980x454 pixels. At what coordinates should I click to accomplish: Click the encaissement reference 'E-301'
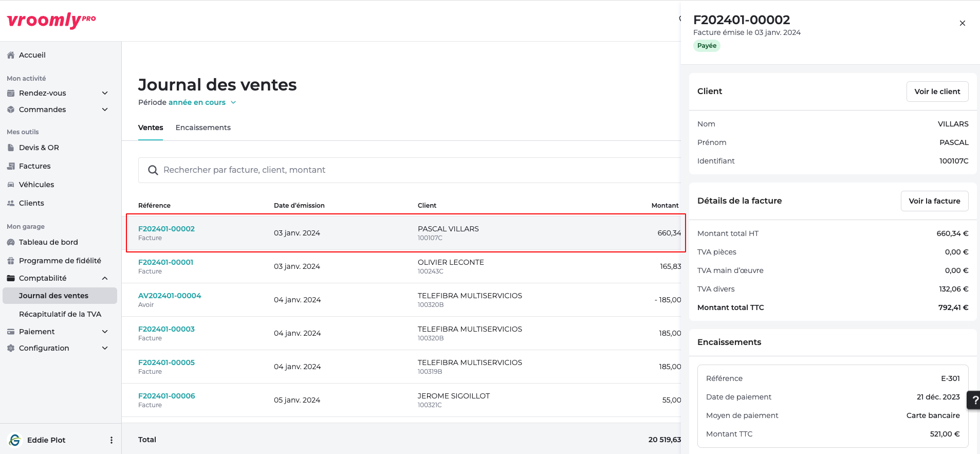click(x=950, y=378)
